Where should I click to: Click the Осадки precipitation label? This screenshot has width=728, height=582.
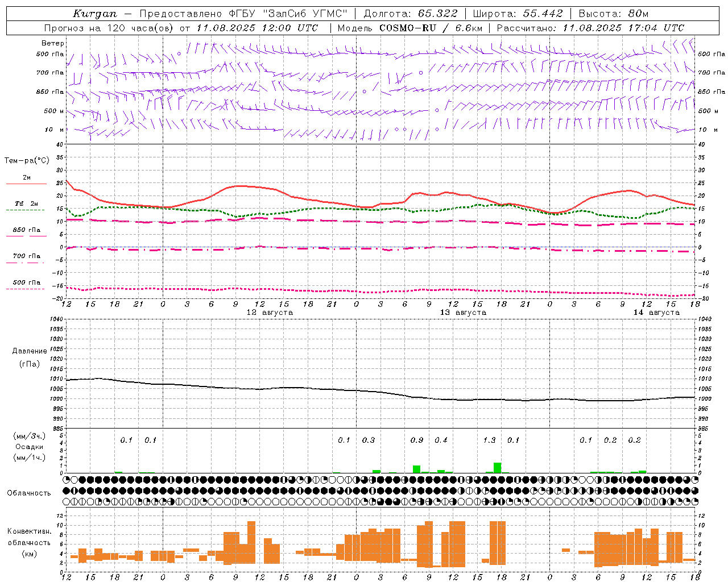[30, 447]
